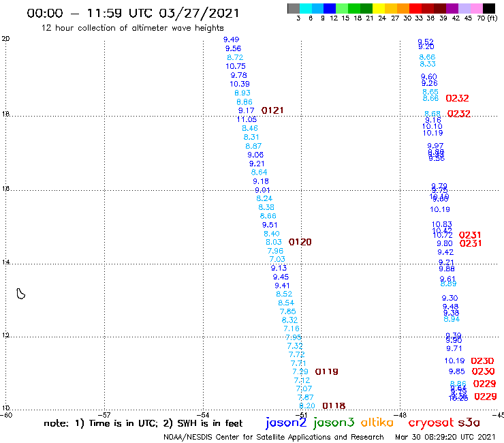
Task: Click the 10.39 wave height reading
Action: [x=240, y=84]
